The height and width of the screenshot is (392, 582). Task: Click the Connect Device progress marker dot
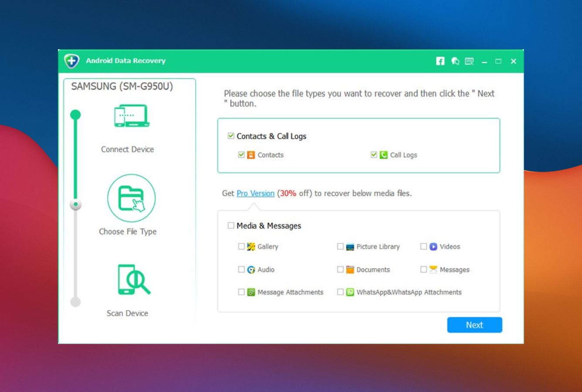pyautogui.click(x=75, y=115)
